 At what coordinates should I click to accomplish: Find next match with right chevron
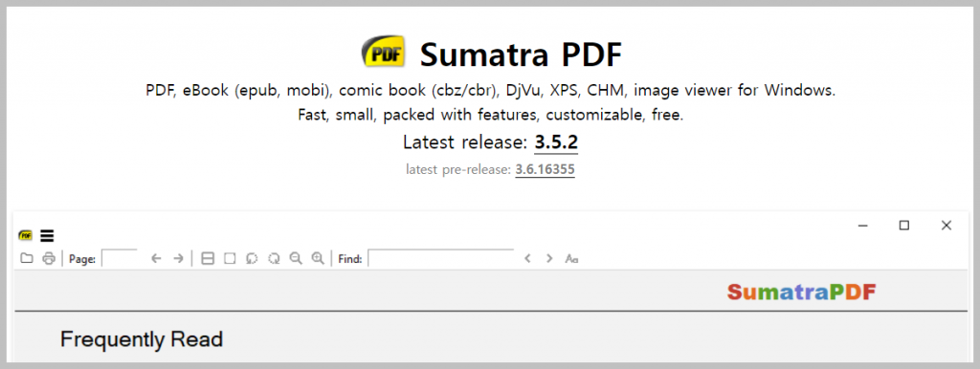[x=549, y=258]
